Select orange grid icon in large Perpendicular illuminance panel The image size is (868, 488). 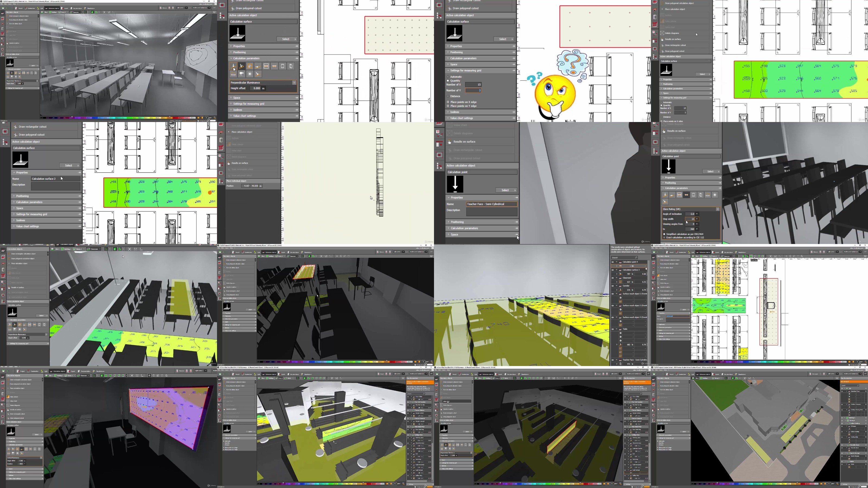250,66
